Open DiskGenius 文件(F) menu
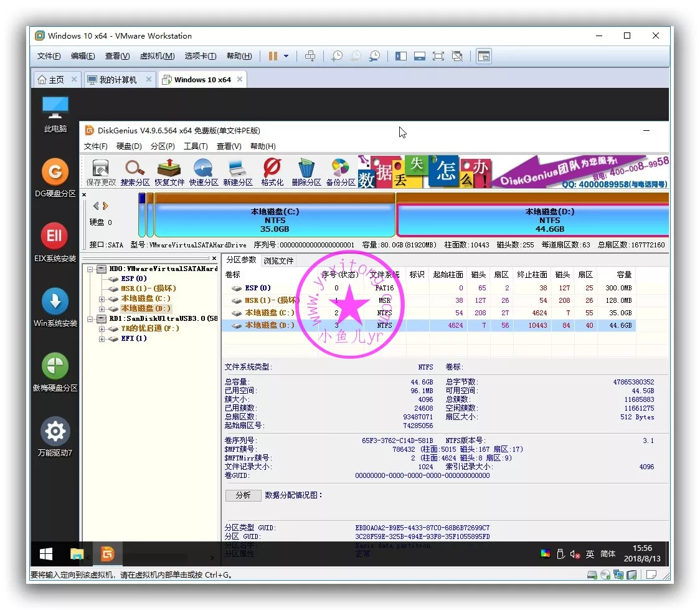The width and height of the screenshot is (700, 610). 95,146
